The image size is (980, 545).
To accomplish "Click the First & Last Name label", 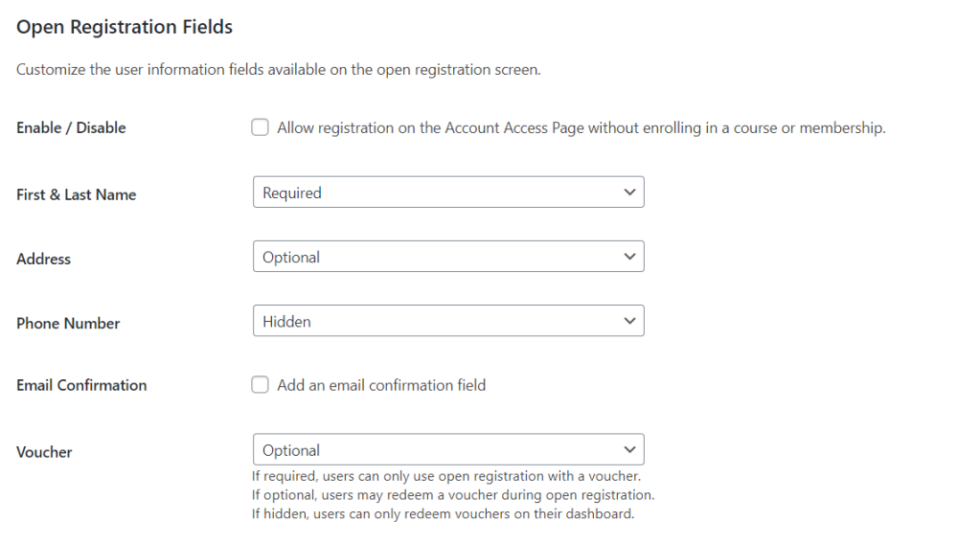I will [x=77, y=194].
